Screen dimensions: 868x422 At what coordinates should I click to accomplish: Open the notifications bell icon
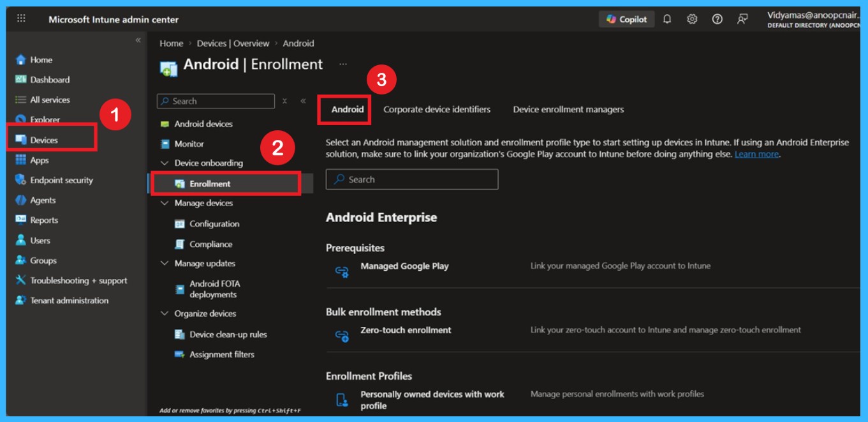point(667,19)
